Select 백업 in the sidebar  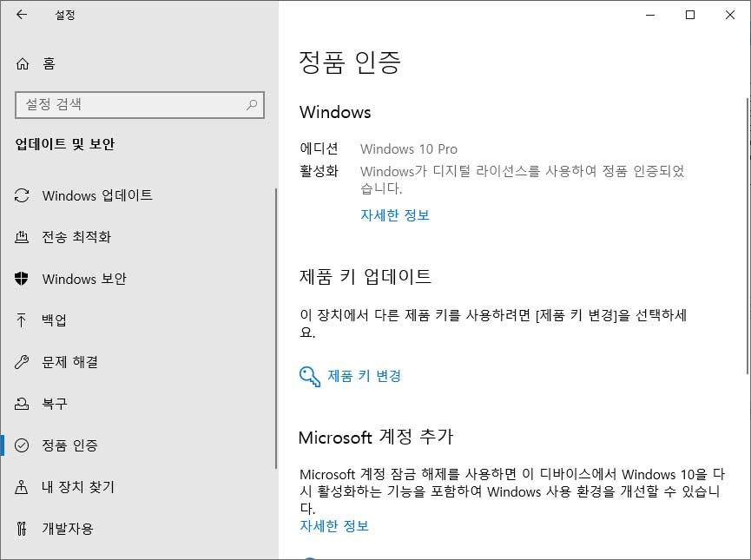tap(139, 320)
